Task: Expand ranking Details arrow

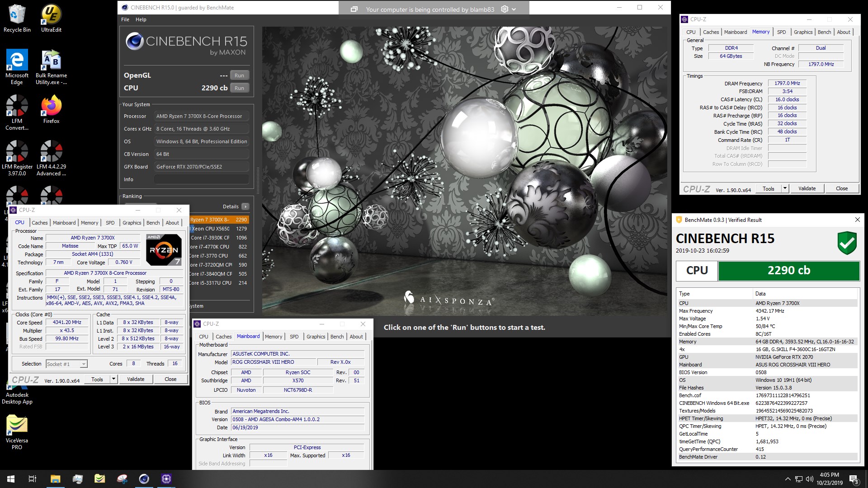Action: point(245,206)
